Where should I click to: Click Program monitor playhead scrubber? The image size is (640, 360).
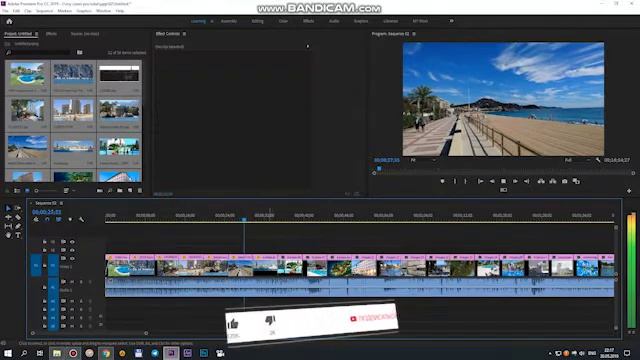(379, 168)
